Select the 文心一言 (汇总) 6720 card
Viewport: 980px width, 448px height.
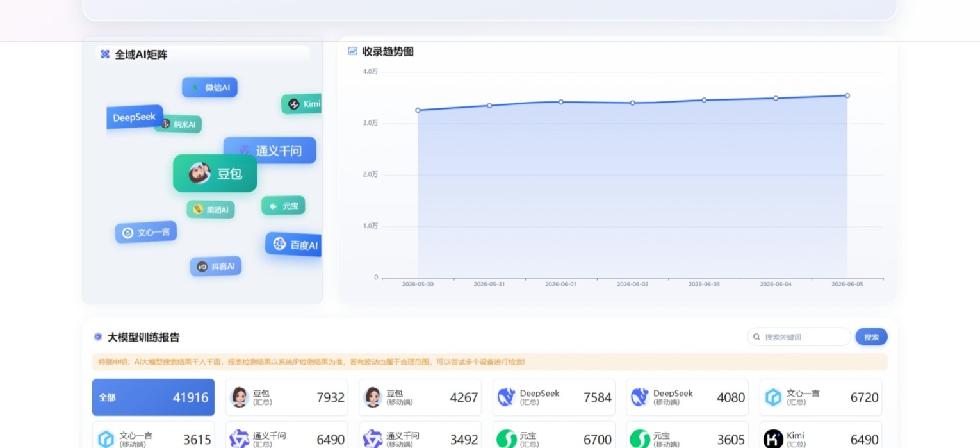coord(821,397)
